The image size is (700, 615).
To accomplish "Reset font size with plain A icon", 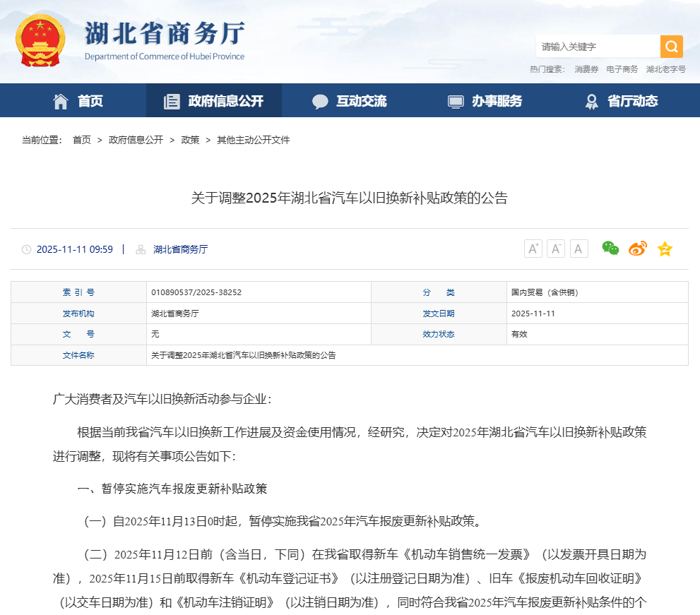I will point(579,249).
